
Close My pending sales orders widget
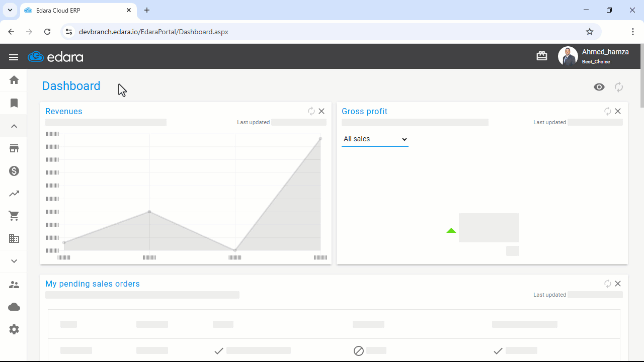pos(618,284)
